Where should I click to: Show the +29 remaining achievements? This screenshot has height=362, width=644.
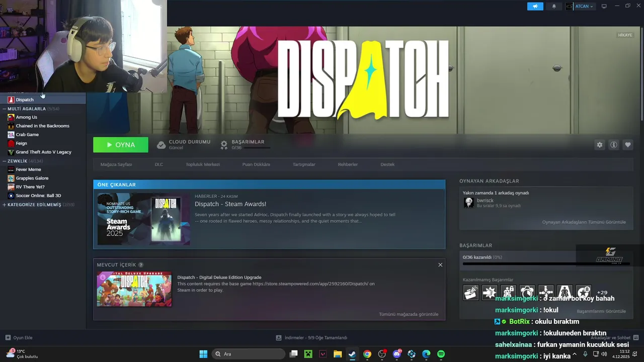(602, 293)
